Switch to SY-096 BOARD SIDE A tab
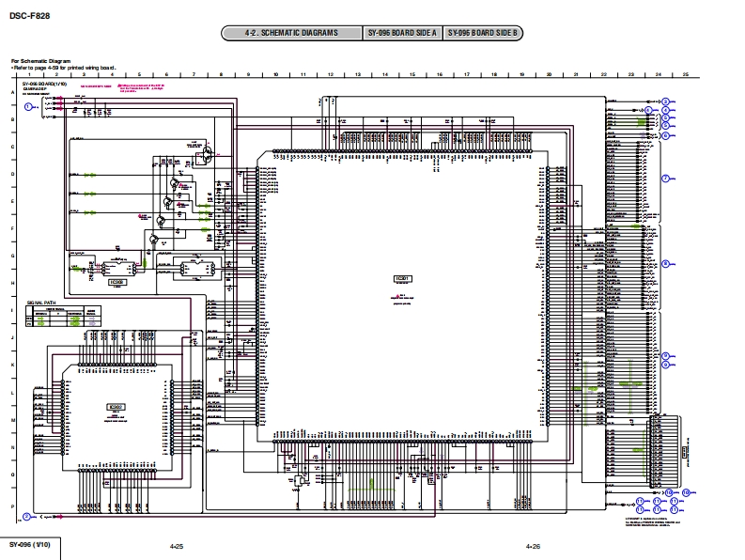Viewport: 745px width, 560px height. (401, 34)
